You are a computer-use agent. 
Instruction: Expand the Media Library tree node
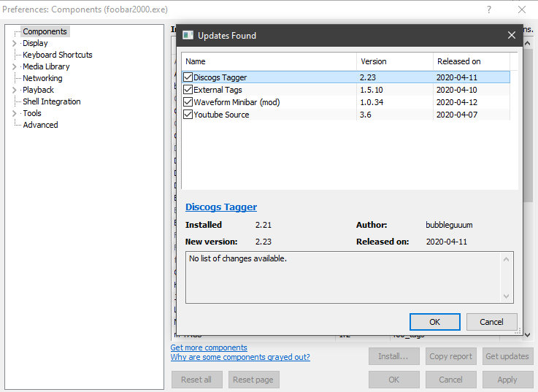(x=14, y=66)
